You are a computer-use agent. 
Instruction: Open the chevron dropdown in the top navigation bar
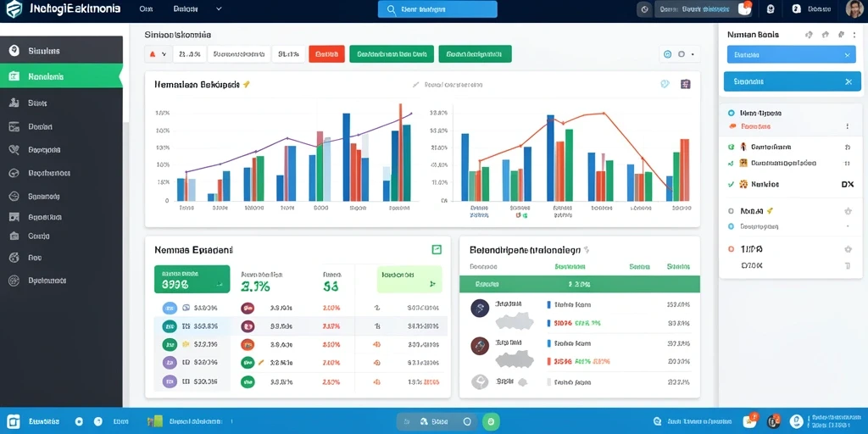[218, 8]
